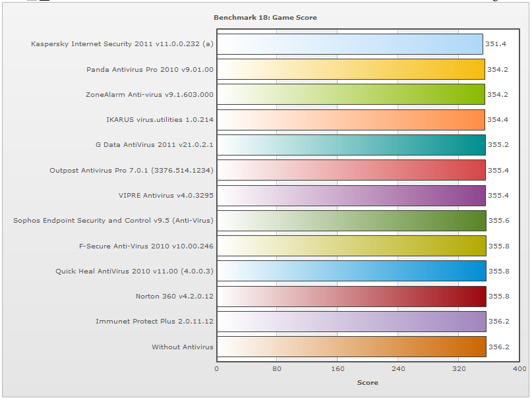This screenshot has width=532, height=400.
Task: Click the 356.2 value next to Immunet
Action: point(499,322)
